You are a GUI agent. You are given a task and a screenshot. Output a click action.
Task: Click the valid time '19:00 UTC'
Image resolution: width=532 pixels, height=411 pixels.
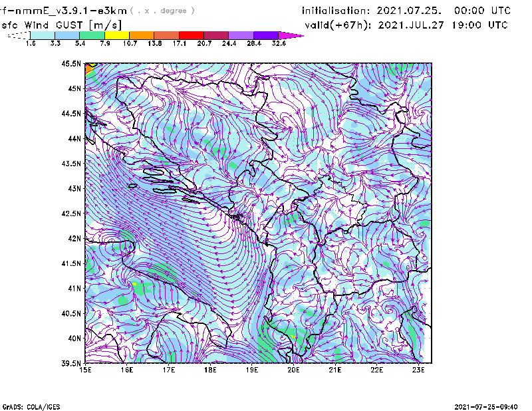pos(479,25)
